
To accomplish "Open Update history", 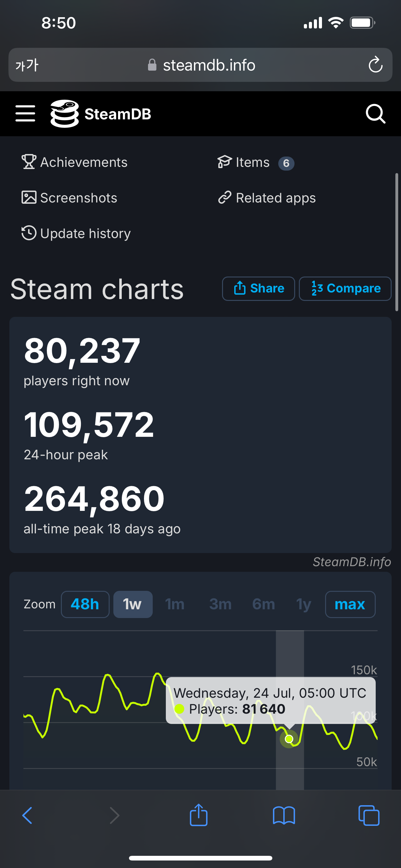I will click(x=77, y=233).
